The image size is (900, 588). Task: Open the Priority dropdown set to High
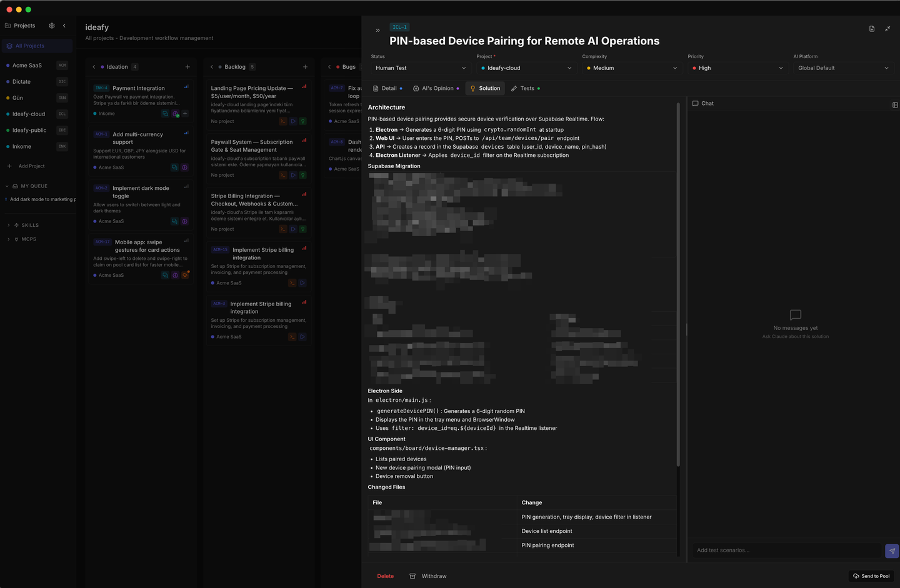click(737, 68)
